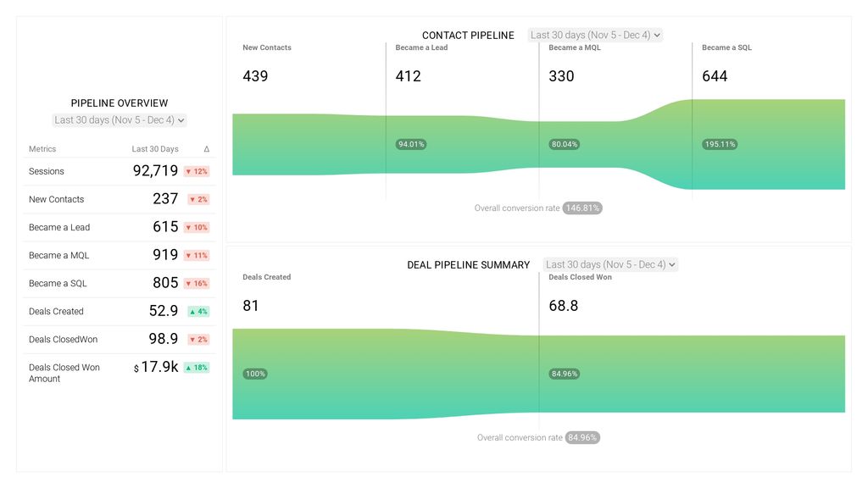Click the 84.96% badge inside the deals funnel
868x488 pixels.
pos(564,374)
